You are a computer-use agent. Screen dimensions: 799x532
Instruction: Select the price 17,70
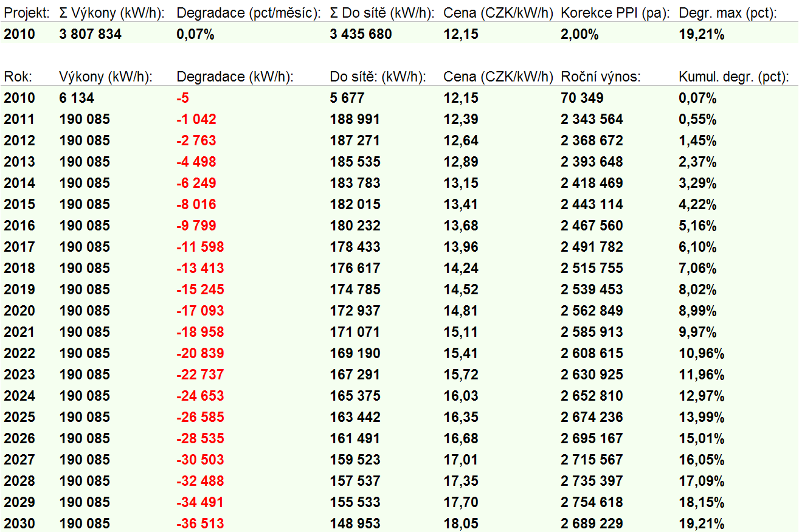point(461,503)
